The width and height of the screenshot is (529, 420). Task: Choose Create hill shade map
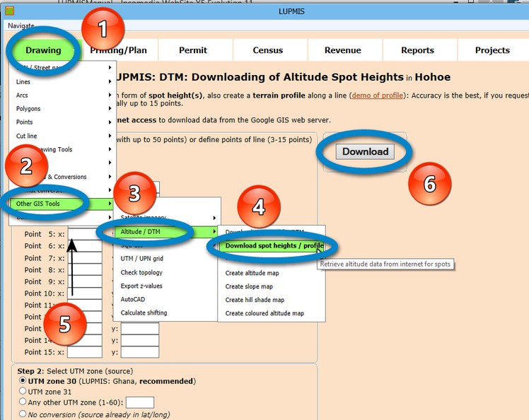[255, 300]
